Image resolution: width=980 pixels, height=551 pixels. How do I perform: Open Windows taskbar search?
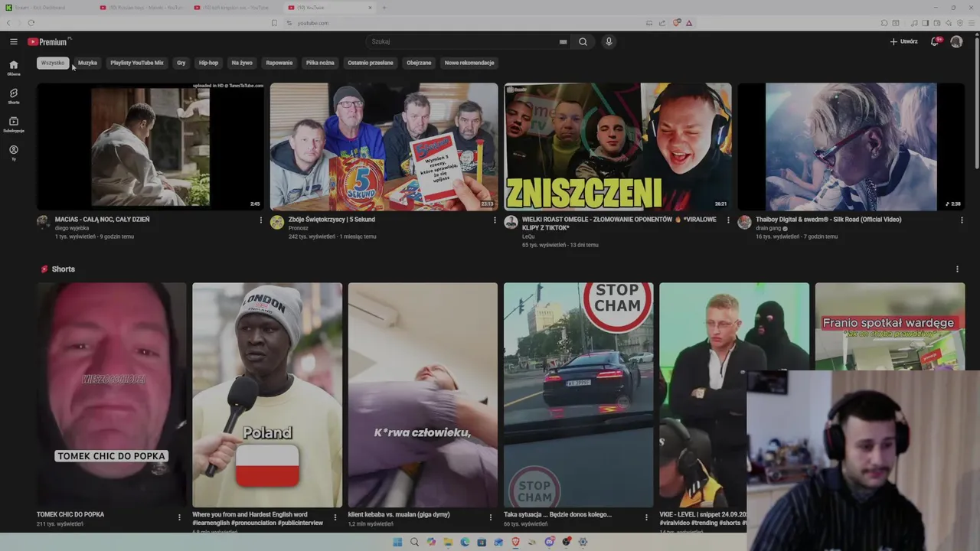(x=414, y=542)
